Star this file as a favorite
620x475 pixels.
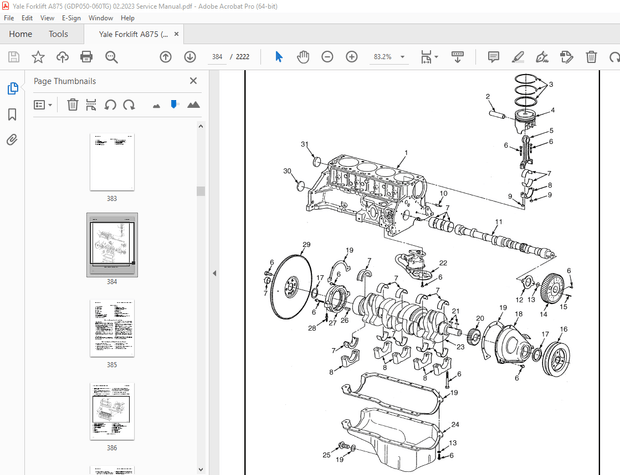tap(38, 57)
